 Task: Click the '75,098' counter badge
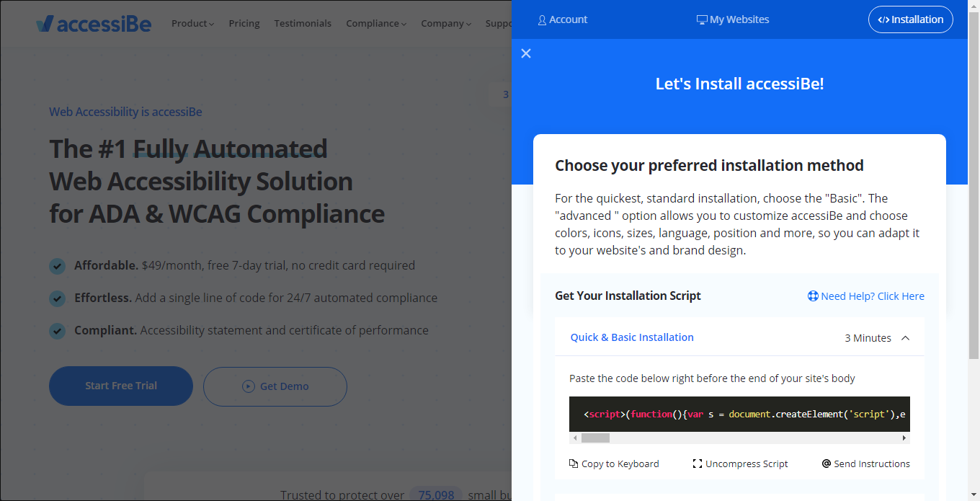[436, 495]
